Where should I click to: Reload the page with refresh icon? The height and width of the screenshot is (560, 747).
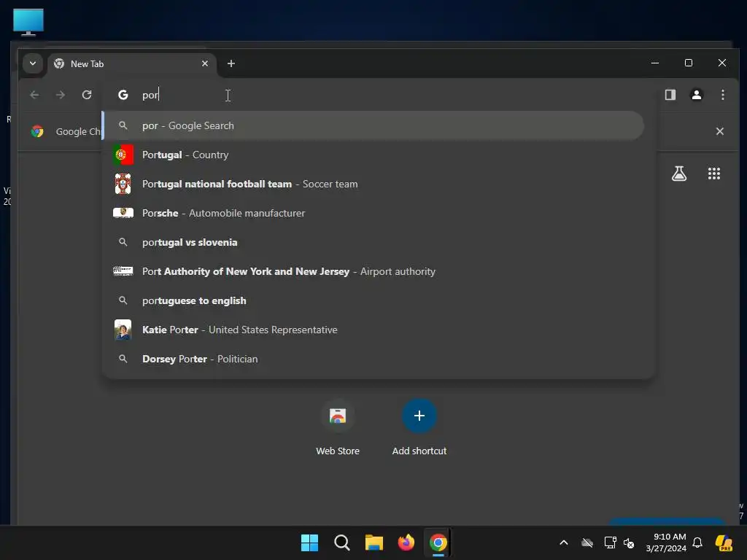tap(87, 95)
